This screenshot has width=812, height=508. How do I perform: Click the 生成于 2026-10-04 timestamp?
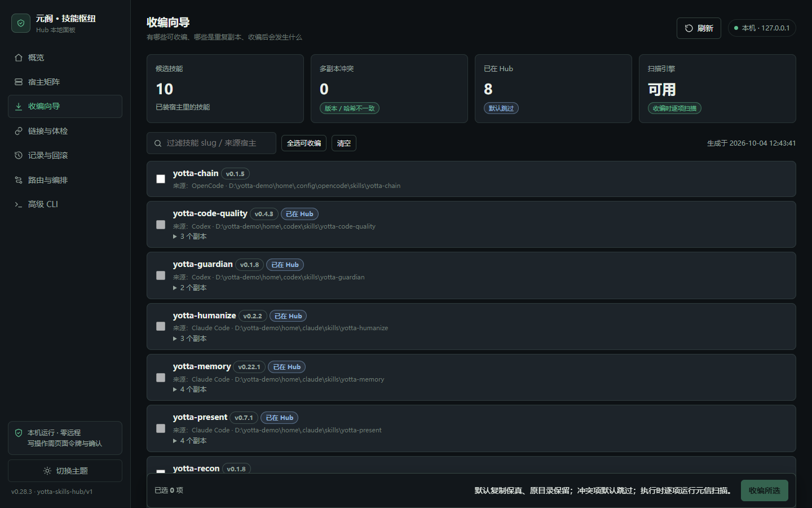pos(752,143)
